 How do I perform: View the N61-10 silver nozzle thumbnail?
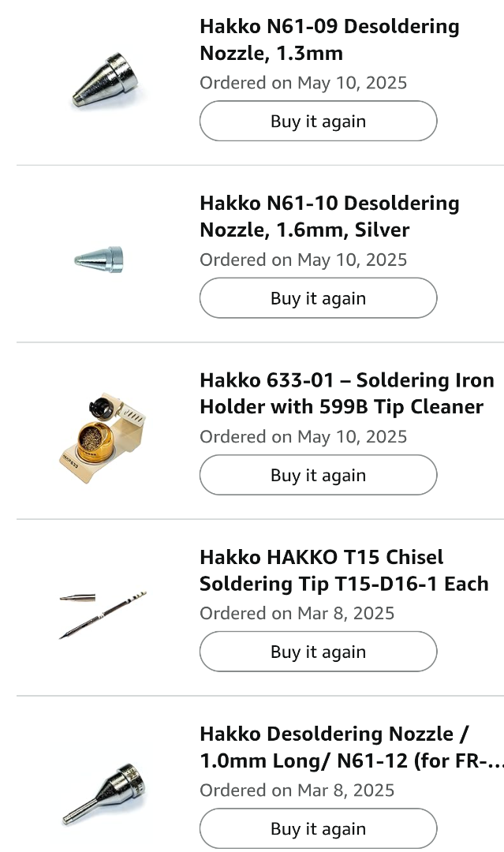(x=99, y=258)
